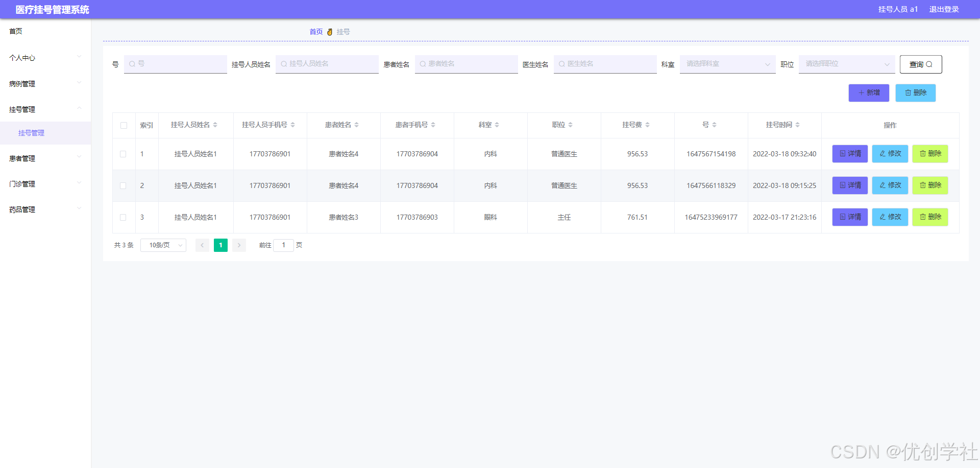Click search icon in 医生姓名 input

561,64
